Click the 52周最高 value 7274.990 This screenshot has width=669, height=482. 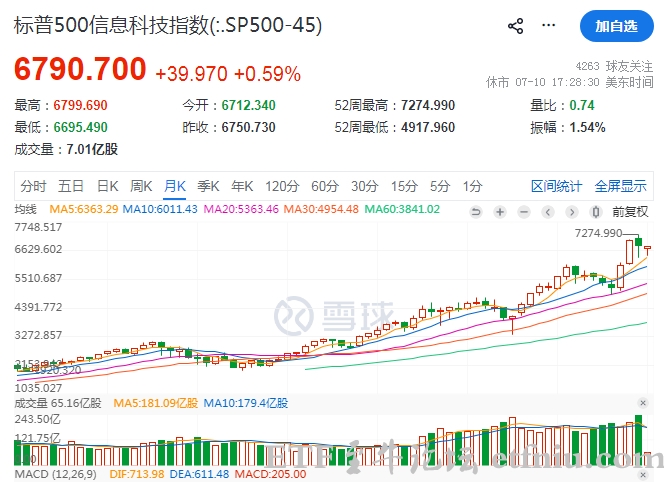coord(428,105)
